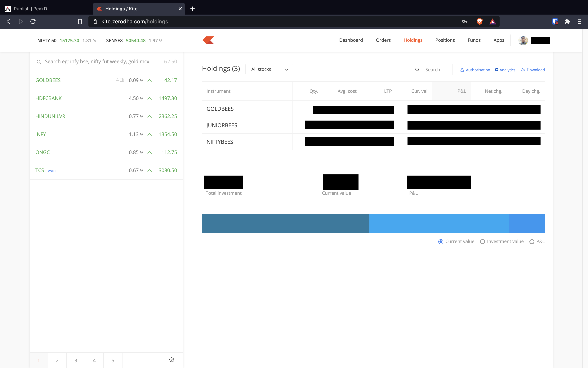Open the browser hamburger menu
This screenshot has height=368, width=588.
pos(580,21)
